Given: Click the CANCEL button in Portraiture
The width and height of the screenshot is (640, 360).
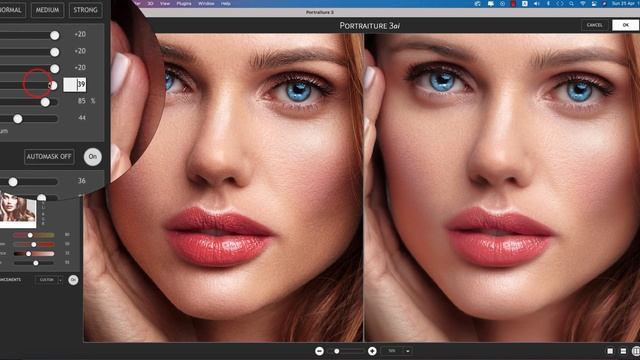Looking at the screenshot, I should point(594,25).
